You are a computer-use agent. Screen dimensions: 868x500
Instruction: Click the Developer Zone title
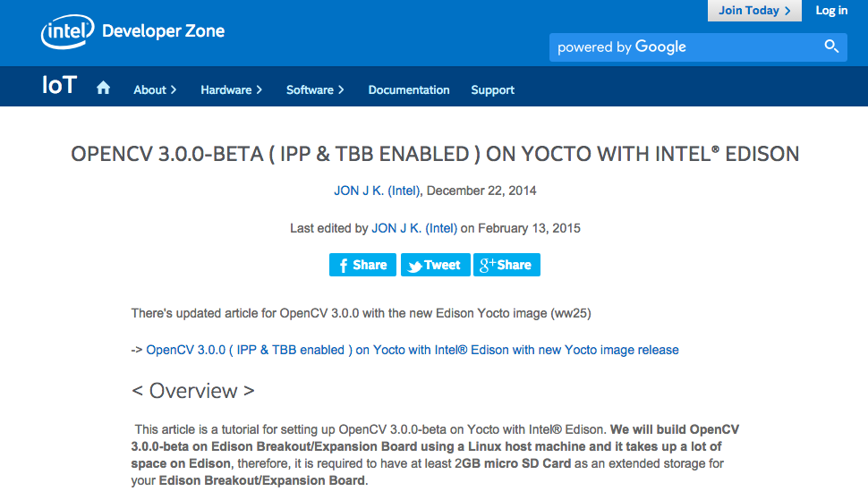coord(164,32)
